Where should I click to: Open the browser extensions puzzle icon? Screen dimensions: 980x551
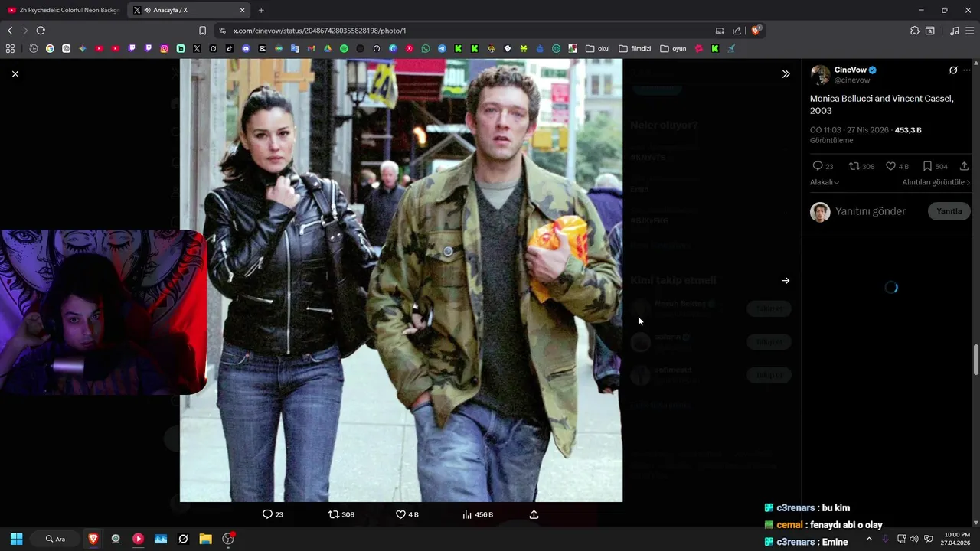click(x=914, y=31)
